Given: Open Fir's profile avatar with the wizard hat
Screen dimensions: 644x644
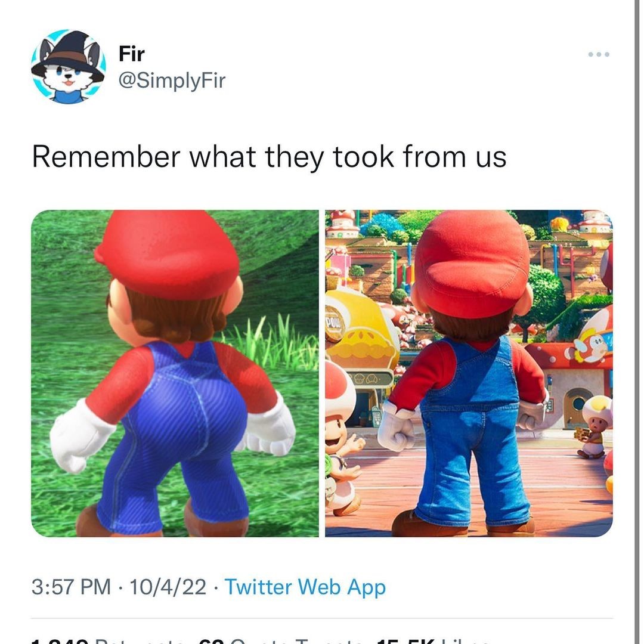Looking at the screenshot, I should click(68, 67).
